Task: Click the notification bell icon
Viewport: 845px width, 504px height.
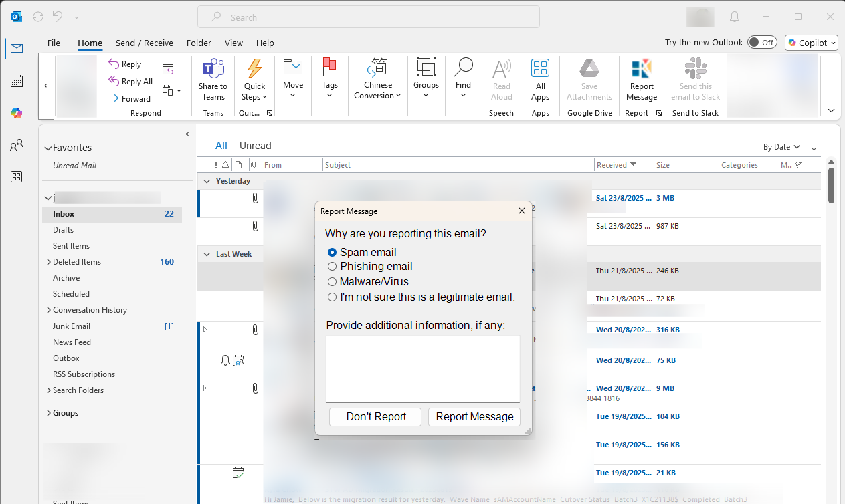Action: coord(735,17)
